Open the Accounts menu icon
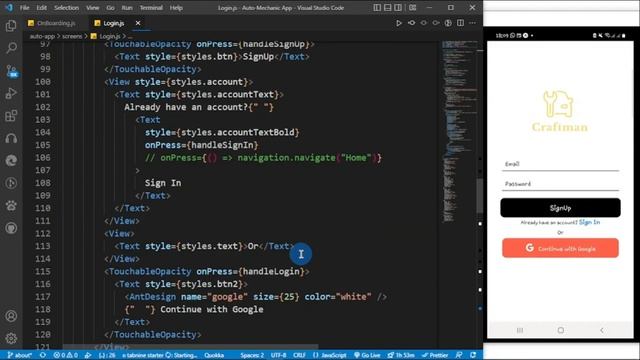This screenshot has width=640, height=360. 11,316
